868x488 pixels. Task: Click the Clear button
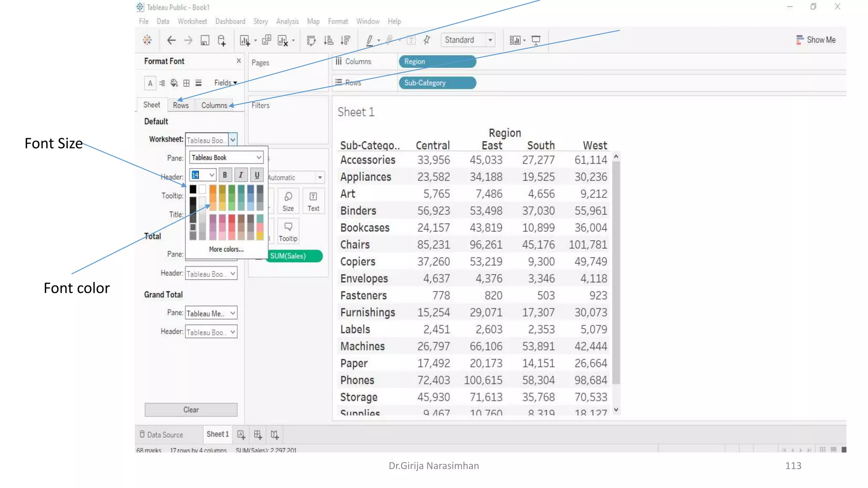pyautogui.click(x=191, y=410)
